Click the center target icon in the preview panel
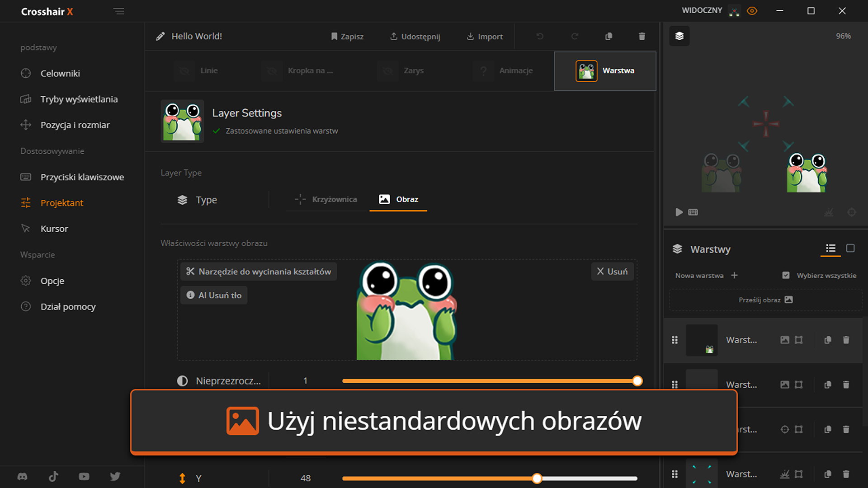Image resolution: width=868 pixels, height=488 pixels. pyautogui.click(x=852, y=212)
